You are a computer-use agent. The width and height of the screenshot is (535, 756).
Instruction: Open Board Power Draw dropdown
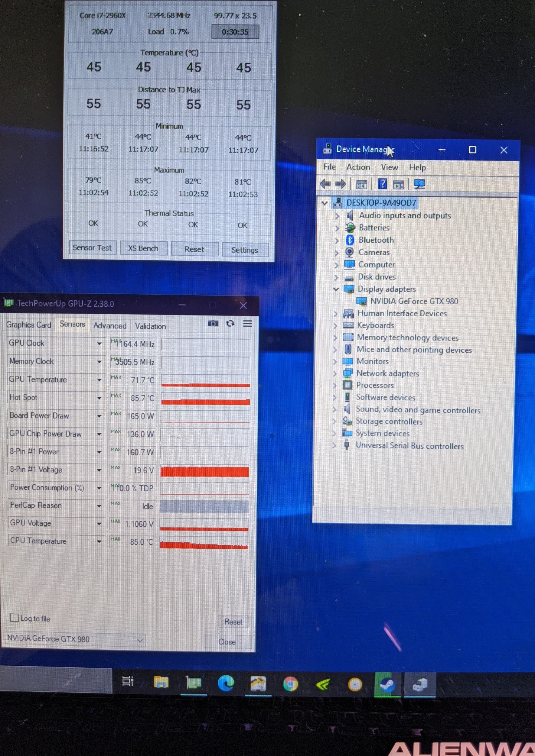99,416
